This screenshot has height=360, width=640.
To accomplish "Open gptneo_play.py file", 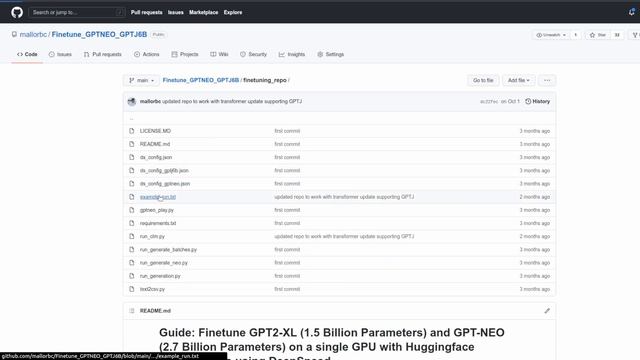I will click(x=157, y=210).
